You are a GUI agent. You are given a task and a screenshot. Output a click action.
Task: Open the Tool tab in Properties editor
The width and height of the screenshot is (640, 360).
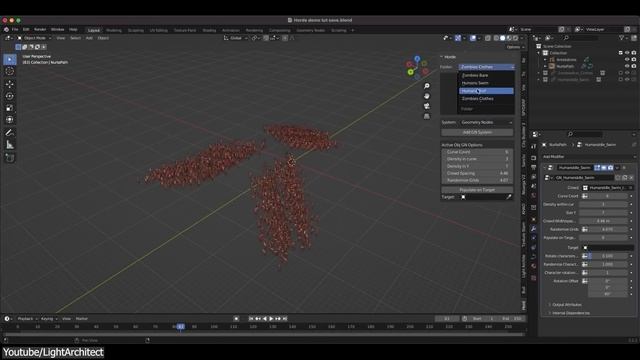[x=533, y=146]
